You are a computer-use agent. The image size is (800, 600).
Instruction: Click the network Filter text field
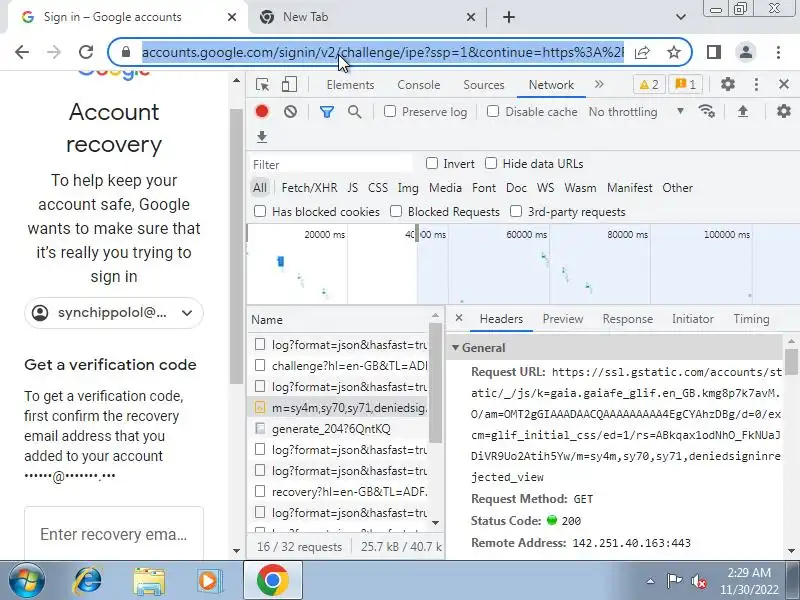click(332, 164)
